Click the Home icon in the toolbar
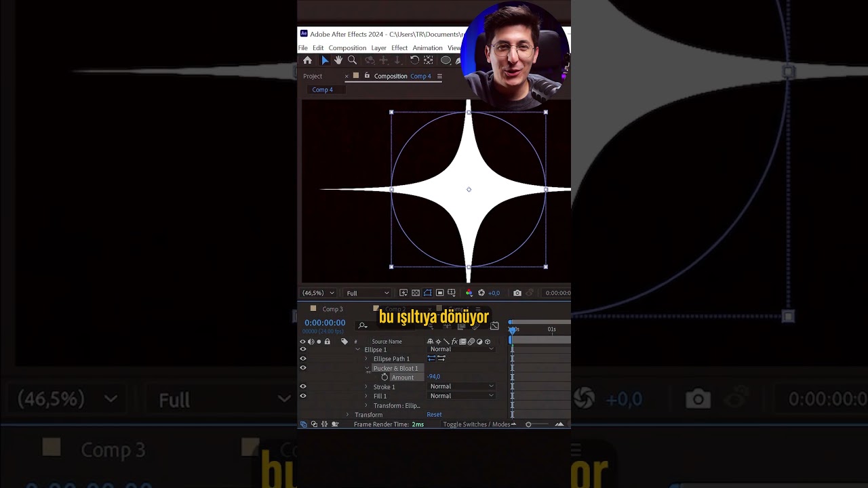Screen dimensions: 868x488 (x=307, y=60)
